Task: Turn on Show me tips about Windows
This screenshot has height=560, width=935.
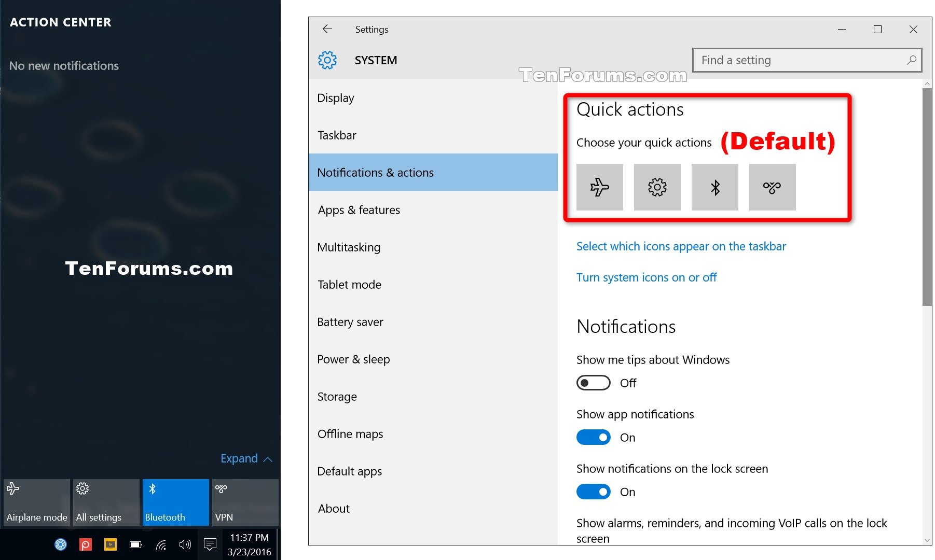Action: pyautogui.click(x=594, y=383)
